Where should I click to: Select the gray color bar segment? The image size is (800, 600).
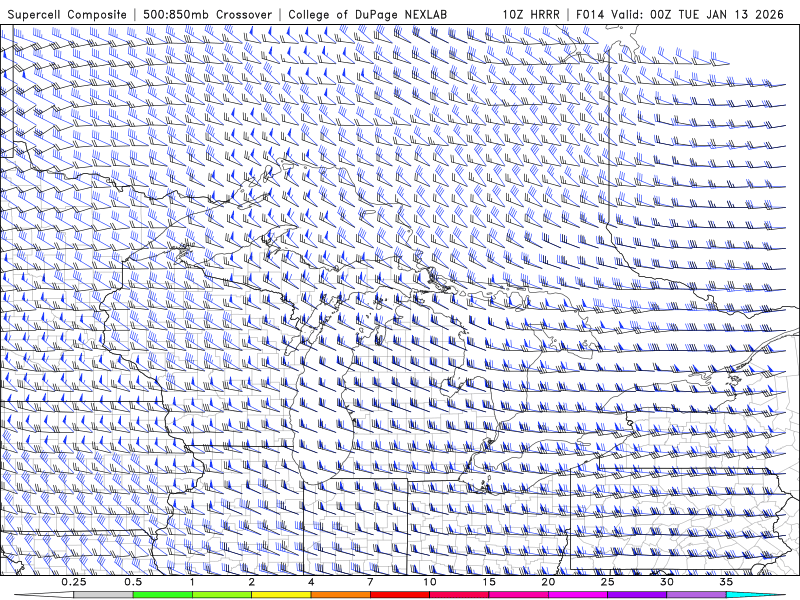(103, 595)
